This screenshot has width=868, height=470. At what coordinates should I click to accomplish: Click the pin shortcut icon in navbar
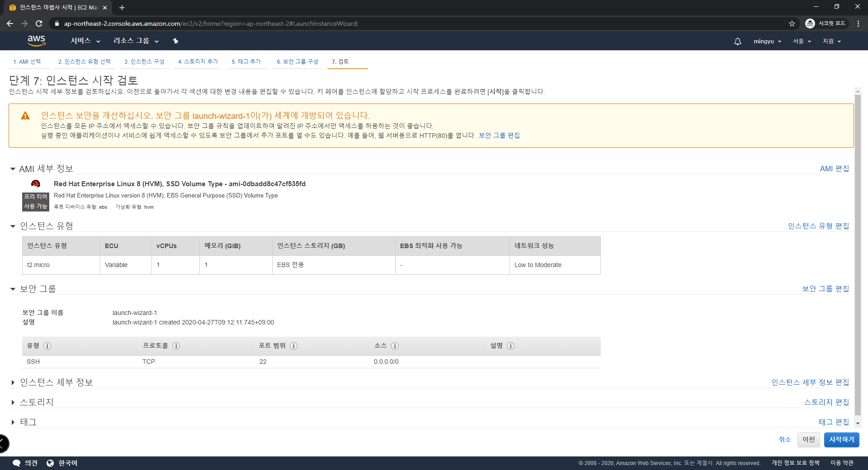point(175,41)
